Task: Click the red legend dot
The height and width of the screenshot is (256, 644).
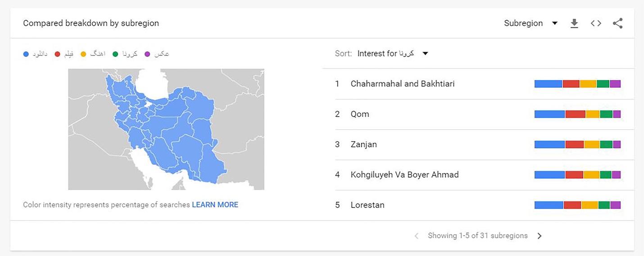Action: [57, 54]
